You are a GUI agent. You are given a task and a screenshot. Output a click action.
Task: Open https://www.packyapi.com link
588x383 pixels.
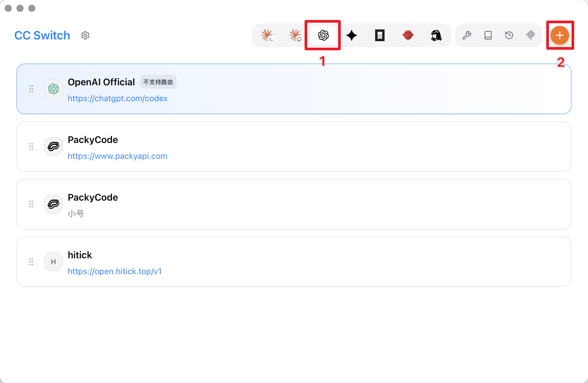(118, 156)
